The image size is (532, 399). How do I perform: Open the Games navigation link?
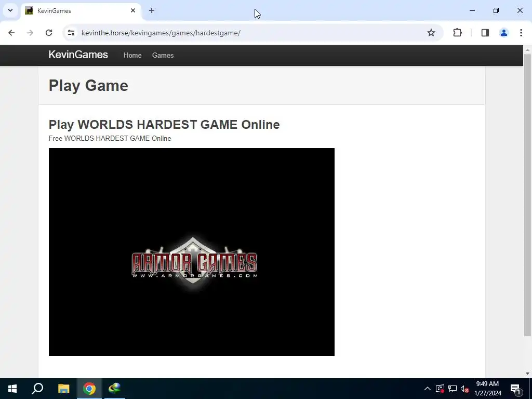[163, 55]
